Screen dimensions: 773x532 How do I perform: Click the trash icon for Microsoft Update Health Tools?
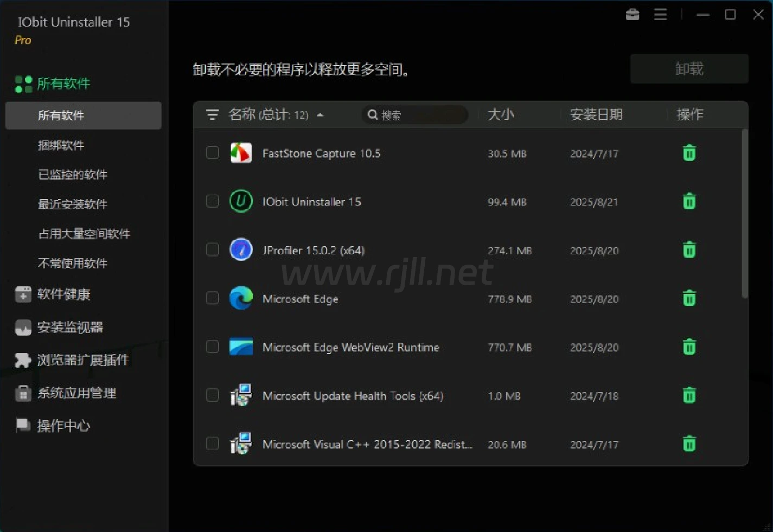pos(689,395)
